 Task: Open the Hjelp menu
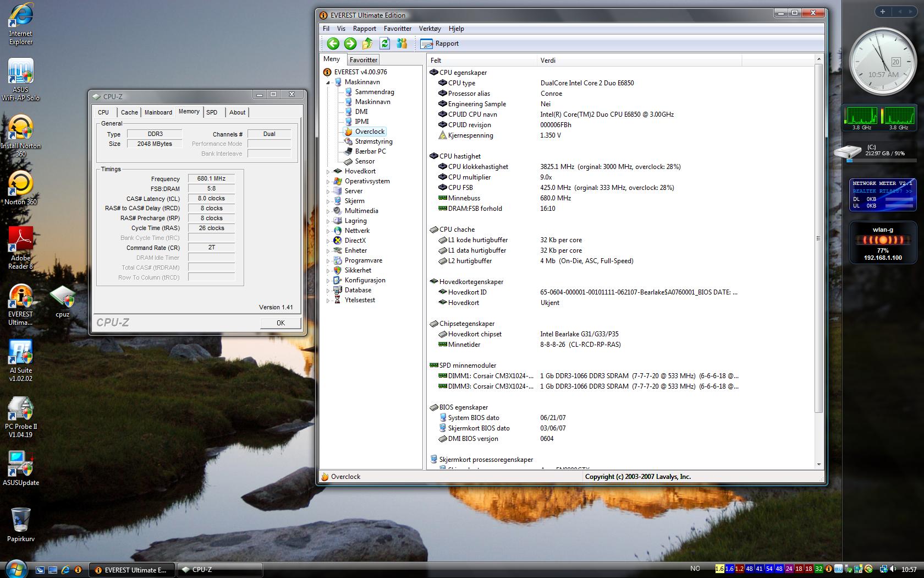pyautogui.click(x=457, y=29)
